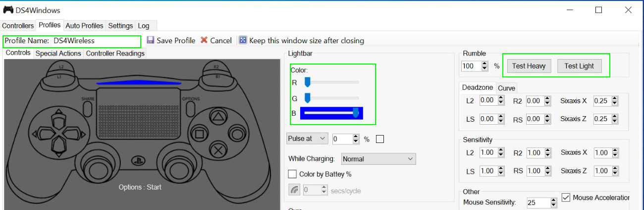Go to the Settings tab

coord(120,25)
